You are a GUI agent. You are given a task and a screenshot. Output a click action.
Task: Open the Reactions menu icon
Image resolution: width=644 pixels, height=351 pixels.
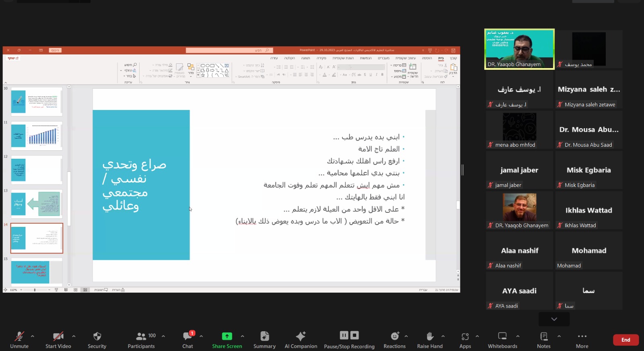click(395, 336)
